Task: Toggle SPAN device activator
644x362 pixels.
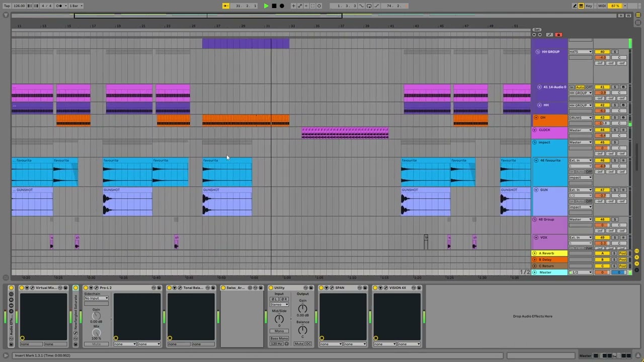Action: point(321,288)
